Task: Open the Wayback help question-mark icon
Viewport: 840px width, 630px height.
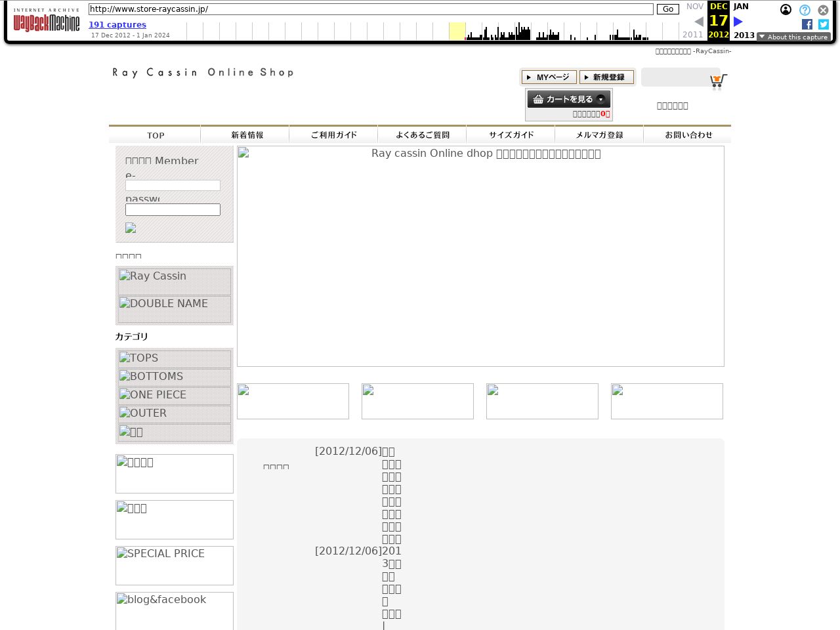Action: pyautogui.click(x=805, y=10)
